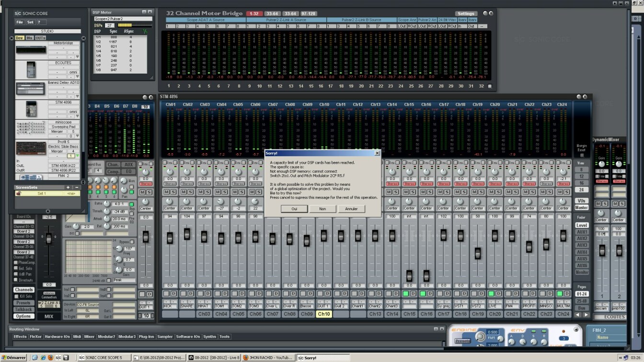Enable the PhaseComp checkbox
The width and height of the screenshot is (644, 362).
(15, 262)
